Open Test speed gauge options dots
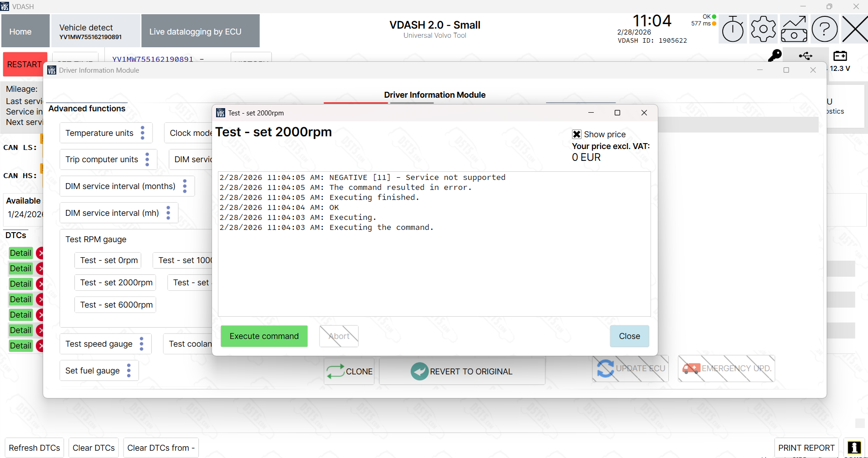Image resolution: width=868 pixels, height=458 pixels. (x=142, y=344)
